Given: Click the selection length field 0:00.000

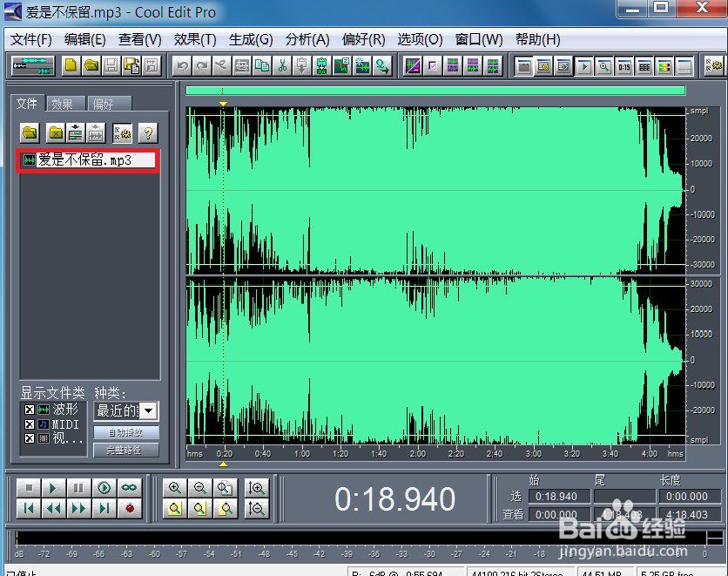Looking at the screenshot, I should [x=690, y=496].
